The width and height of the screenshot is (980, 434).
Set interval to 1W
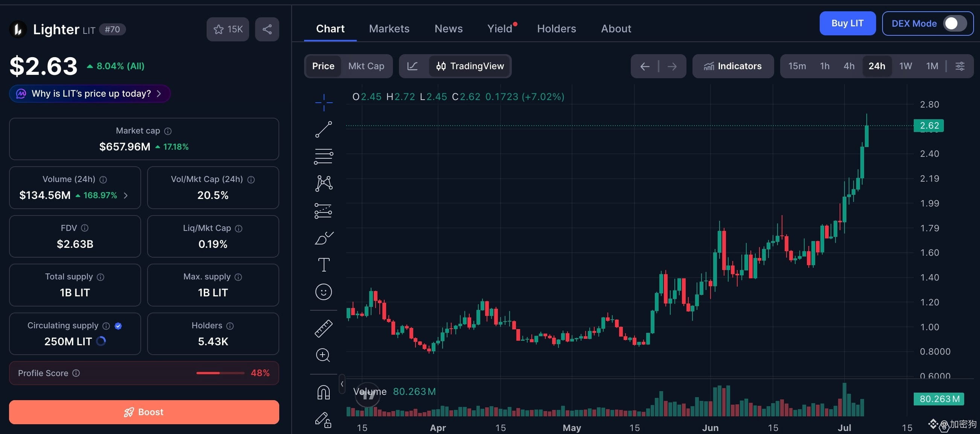coord(905,66)
